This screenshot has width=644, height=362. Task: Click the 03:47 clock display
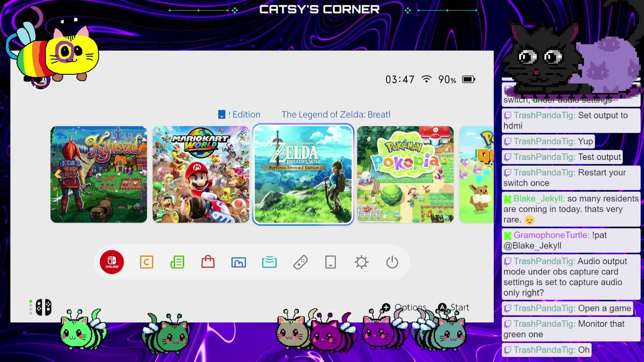(x=400, y=79)
